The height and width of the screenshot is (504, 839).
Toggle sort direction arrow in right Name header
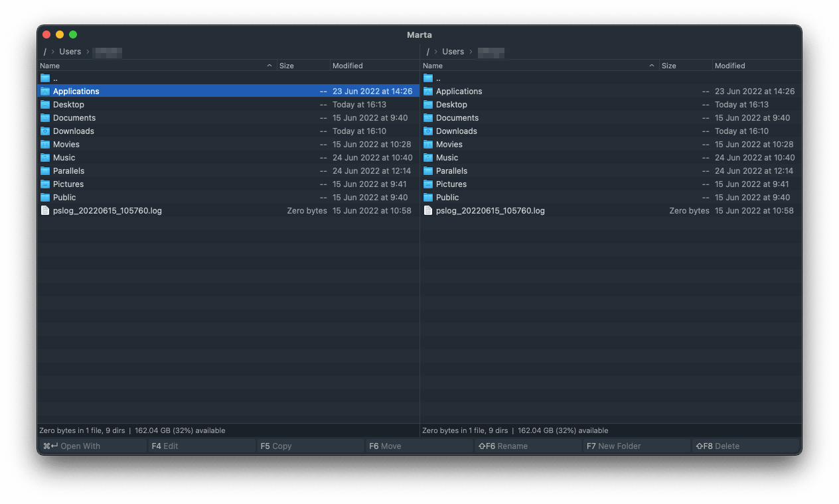(652, 66)
